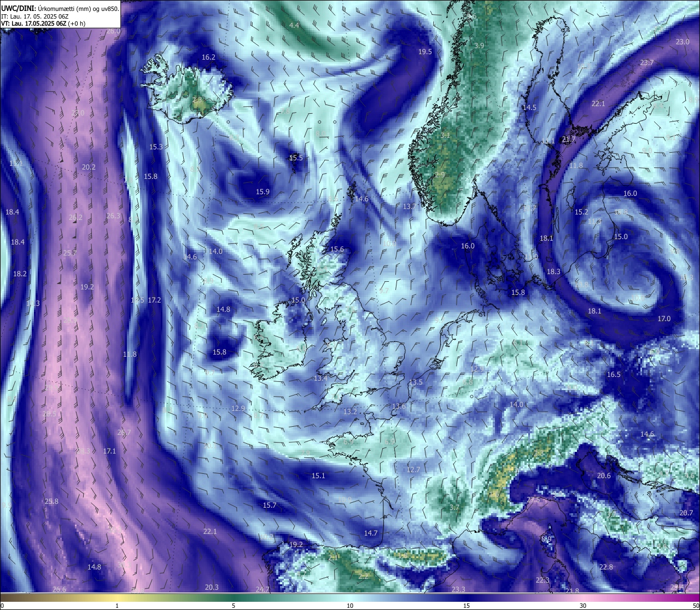Click the 50 label on the color scale
Screen dimensions: 700x610
click(x=696, y=605)
